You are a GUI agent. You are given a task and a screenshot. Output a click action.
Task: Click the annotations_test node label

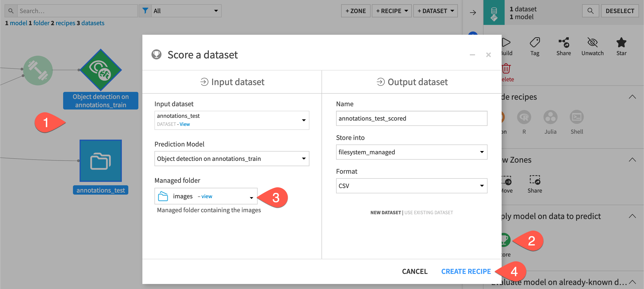pos(101,190)
